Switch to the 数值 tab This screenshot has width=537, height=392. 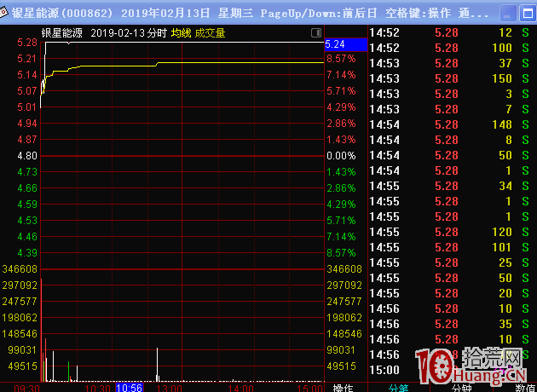point(525,388)
